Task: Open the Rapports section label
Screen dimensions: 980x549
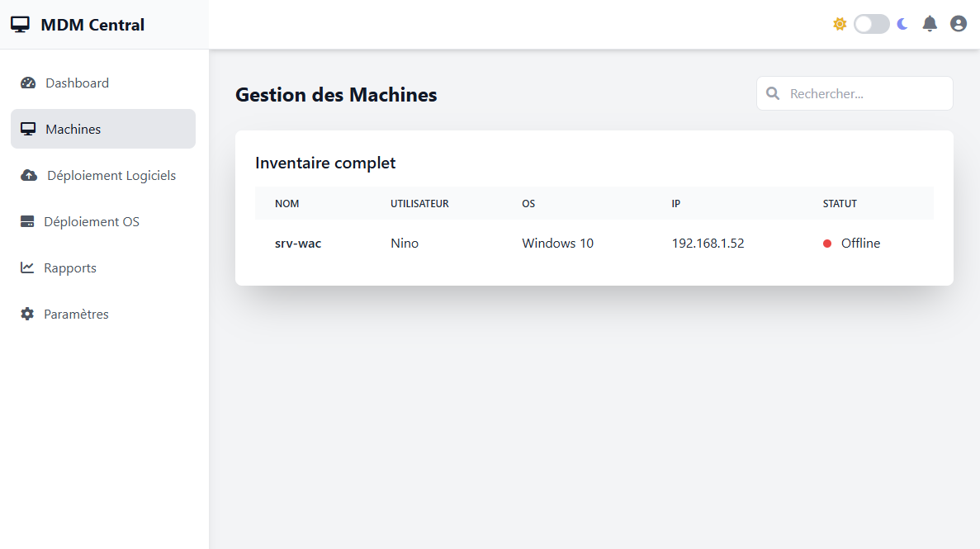Action: click(x=70, y=267)
